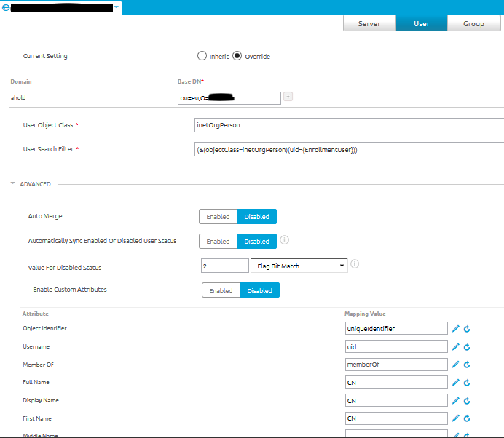This screenshot has height=438, width=504.
Task: Select the Inherit radio button
Action: coord(202,56)
